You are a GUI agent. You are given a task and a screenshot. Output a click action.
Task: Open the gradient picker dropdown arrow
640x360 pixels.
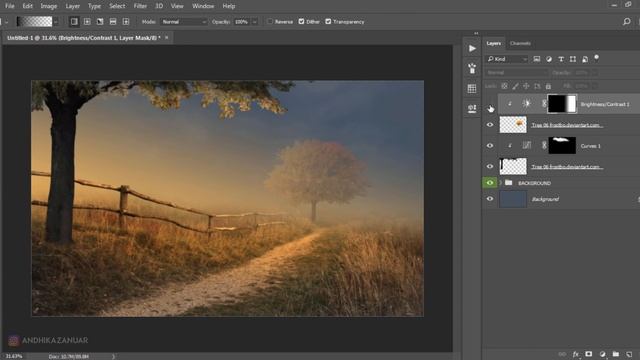point(56,22)
